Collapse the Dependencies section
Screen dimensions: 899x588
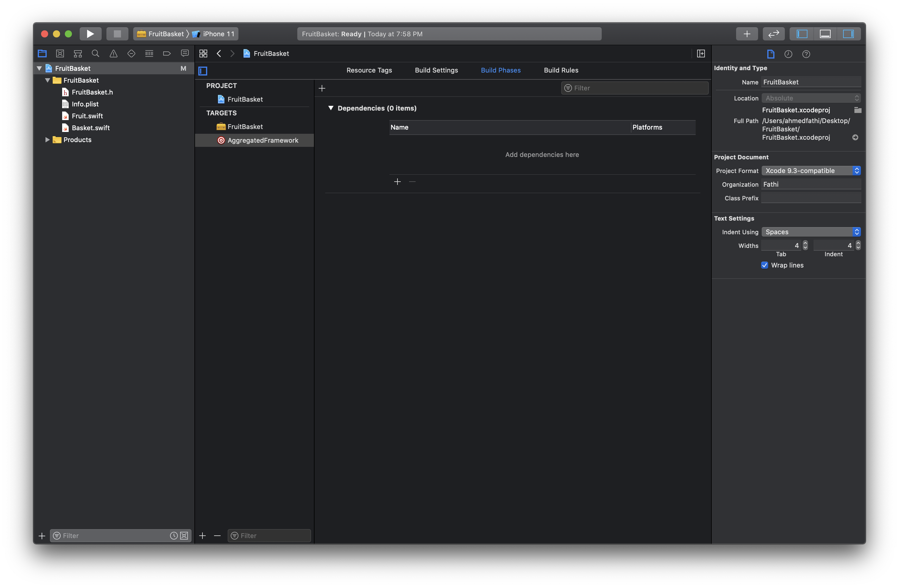coord(331,108)
